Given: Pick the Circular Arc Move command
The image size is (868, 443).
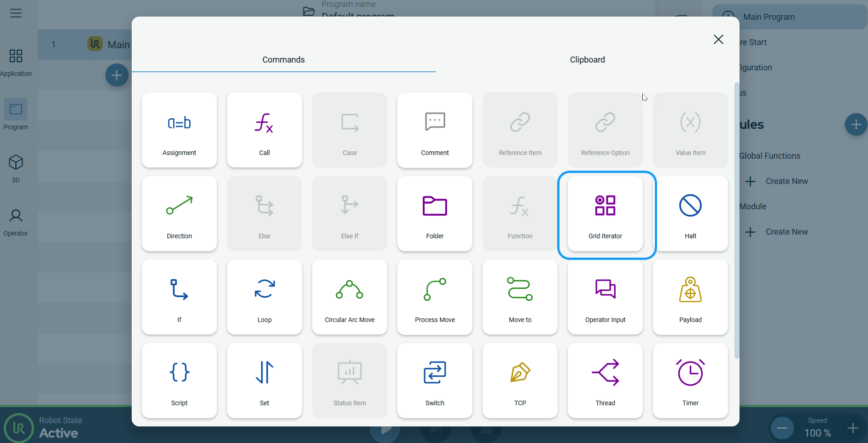Looking at the screenshot, I should pyautogui.click(x=350, y=297).
